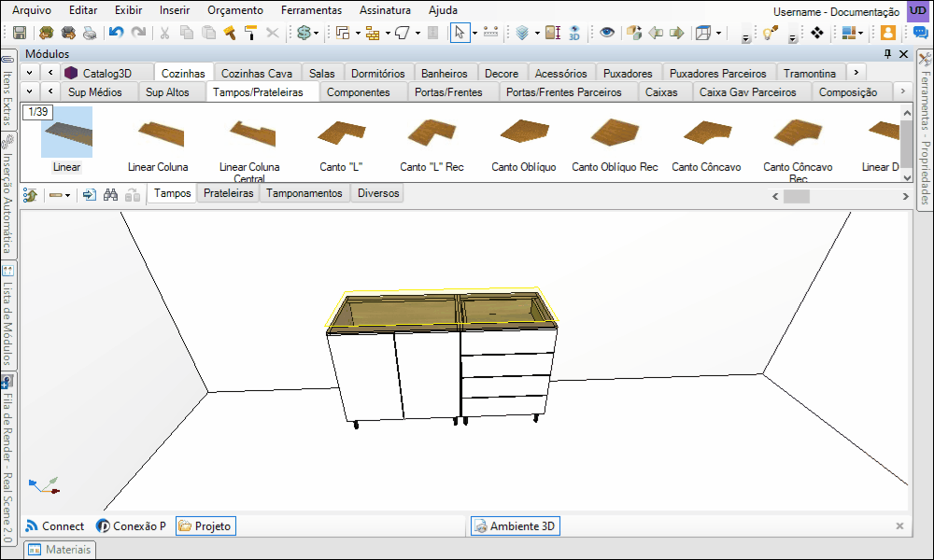Screen dimensions: 934x560
Task: Click the blue Undo arrow
Action: [x=116, y=33]
